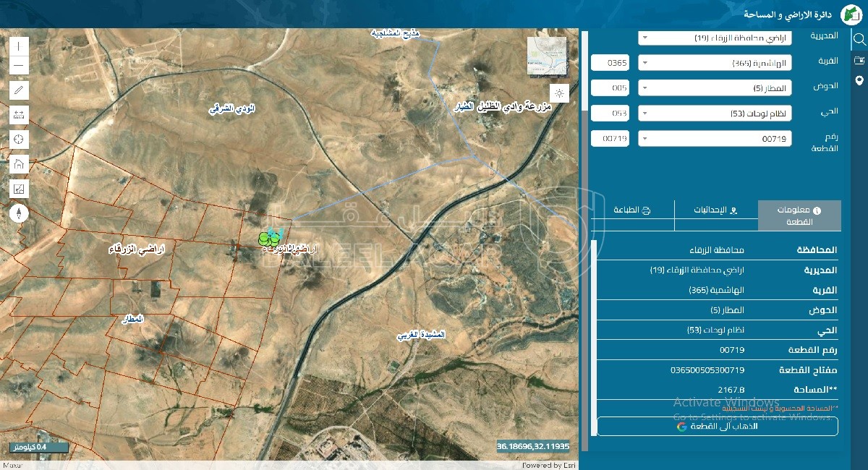Image resolution: width=868 pixels, height=470 pixels.
Task: Click the location pin sidebar icon
Action: 859,80
